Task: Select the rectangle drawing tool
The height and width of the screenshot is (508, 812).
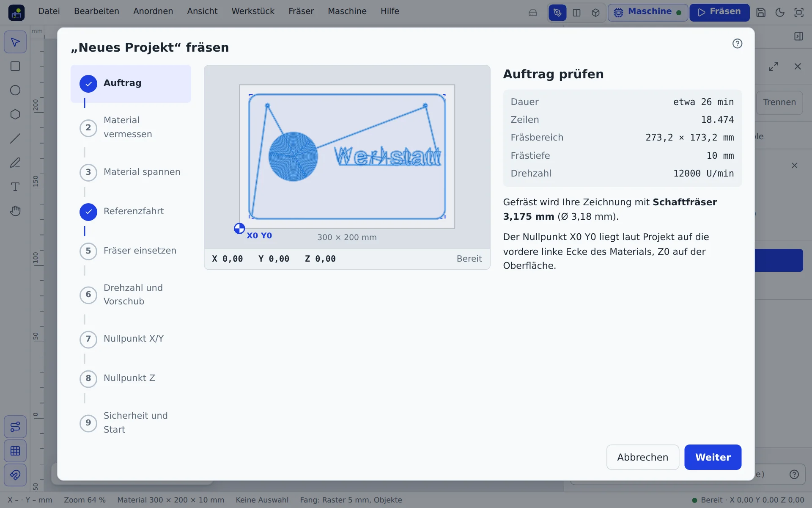Action: coord(15,66)
